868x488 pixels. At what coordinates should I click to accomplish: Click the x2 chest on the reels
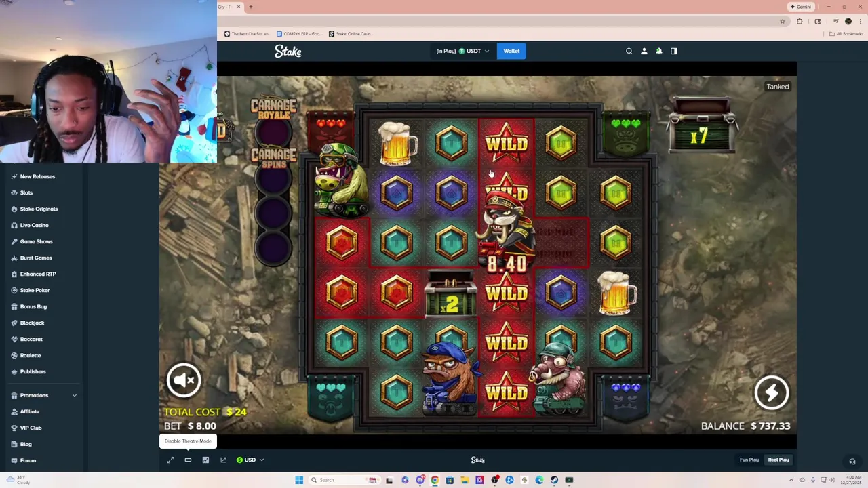[451, 296]
